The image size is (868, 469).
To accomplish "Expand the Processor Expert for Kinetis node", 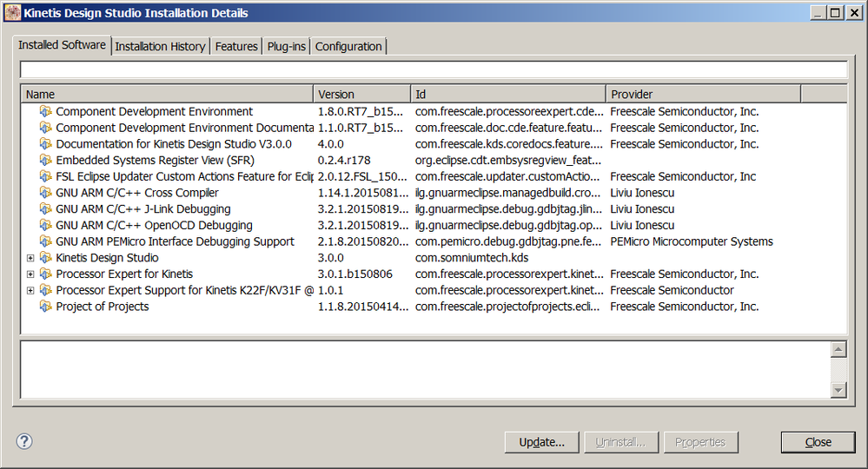I will click(x=30, y=274).
